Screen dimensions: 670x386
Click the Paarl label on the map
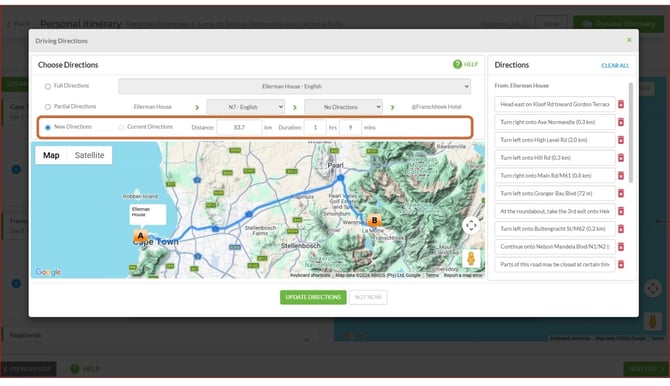coord(335,165)
